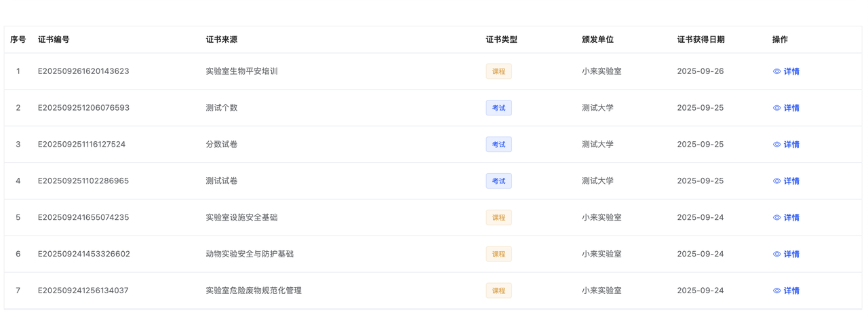The height and width of the screenshot is (317, 868).
Task: Click the eye icon for 分数试卷 row
Action: tap(776, 145)
